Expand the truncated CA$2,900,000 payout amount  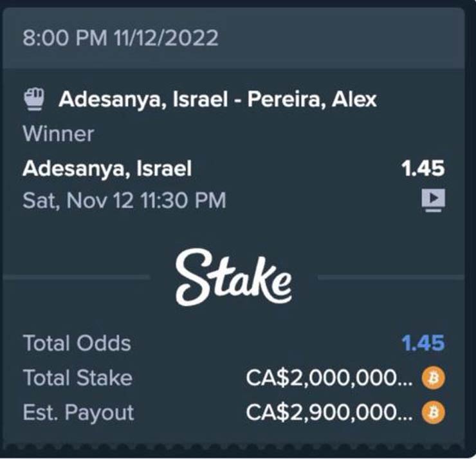329,413
